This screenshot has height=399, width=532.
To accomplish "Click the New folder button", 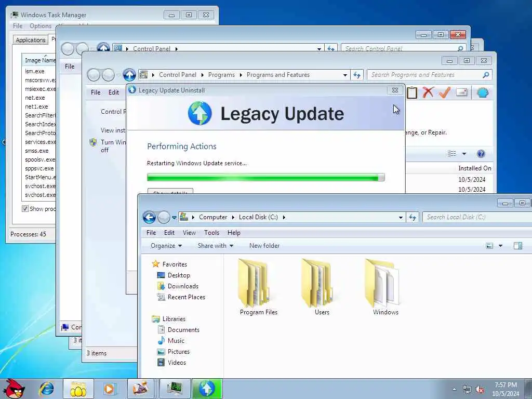I will pyautogui.click(x=264, y=246).
